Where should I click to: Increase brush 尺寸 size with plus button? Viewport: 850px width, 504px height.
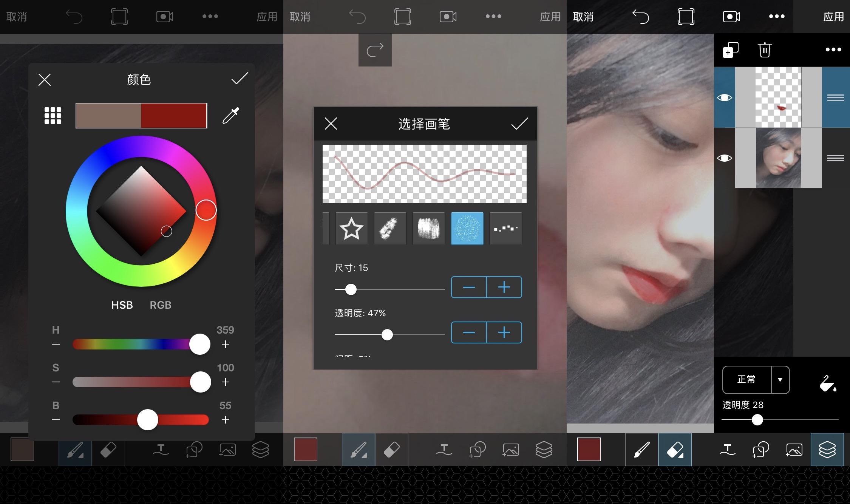coord(504,287)
